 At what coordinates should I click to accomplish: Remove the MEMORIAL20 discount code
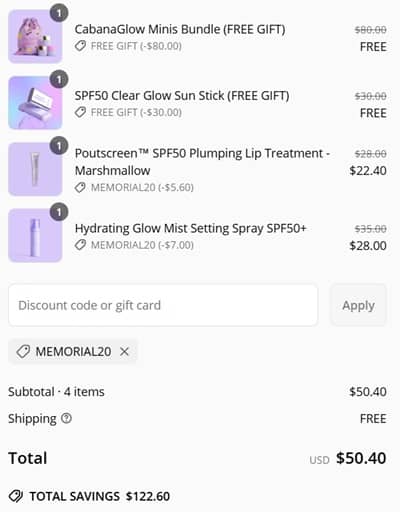pyautogui.click(x=124, y=351)
